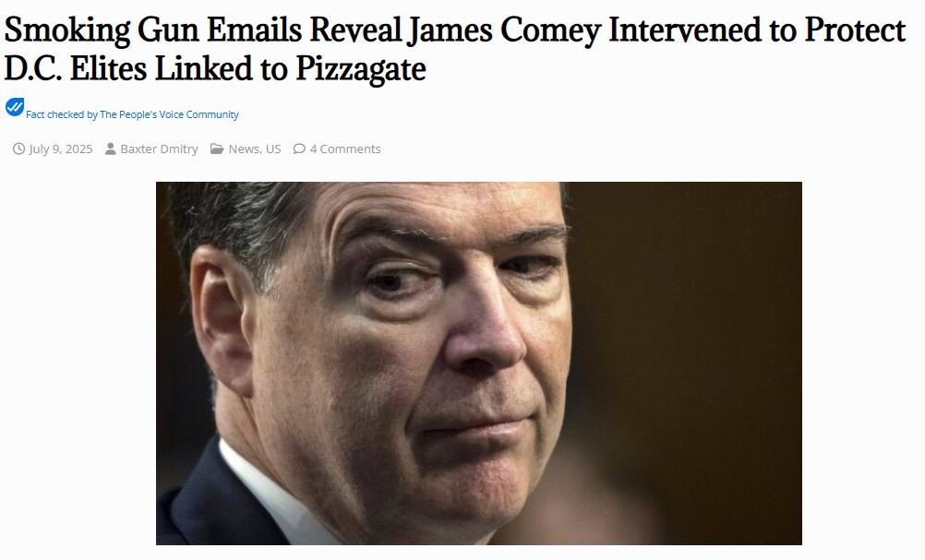925x560 pixels.
Task: Click the dark brown photo background
Action: [x=696, y=324]
